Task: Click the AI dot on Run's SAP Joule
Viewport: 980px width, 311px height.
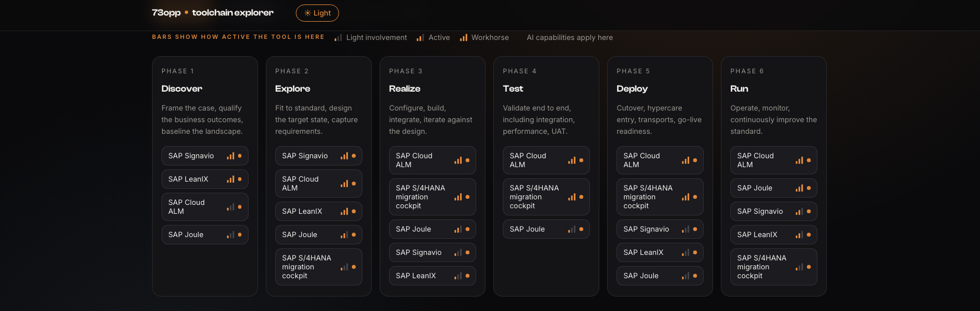Action: click(809, 188)
